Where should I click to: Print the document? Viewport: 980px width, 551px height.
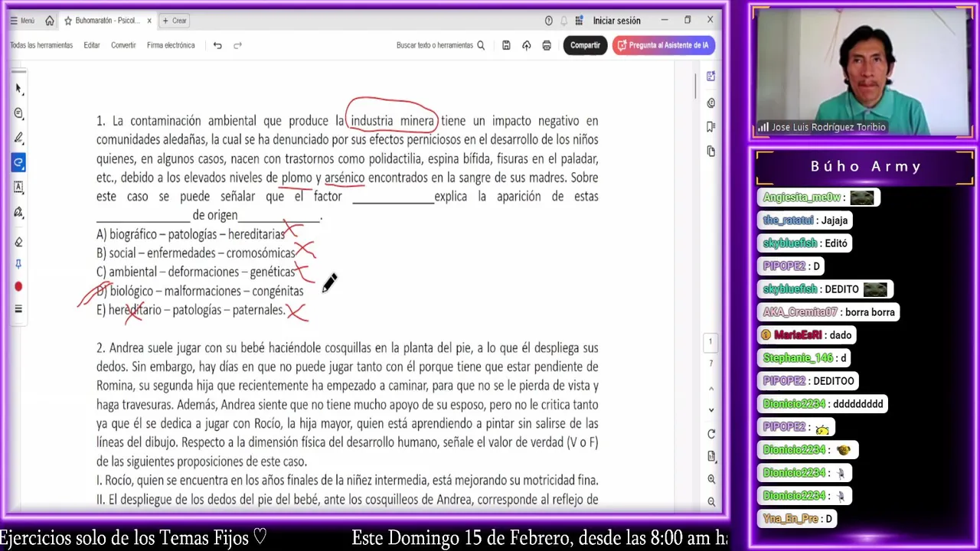(547, 45)
